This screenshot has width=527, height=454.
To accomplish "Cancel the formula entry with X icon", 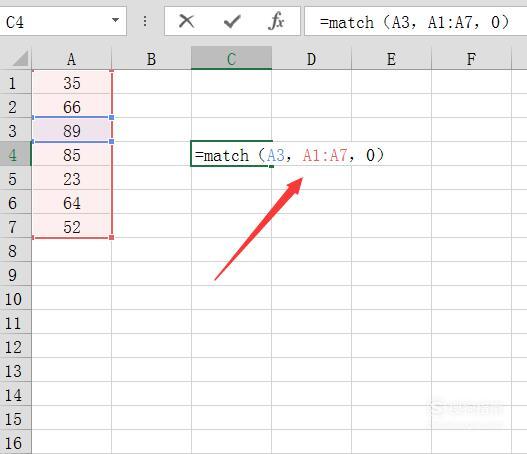I will point(186,22).
